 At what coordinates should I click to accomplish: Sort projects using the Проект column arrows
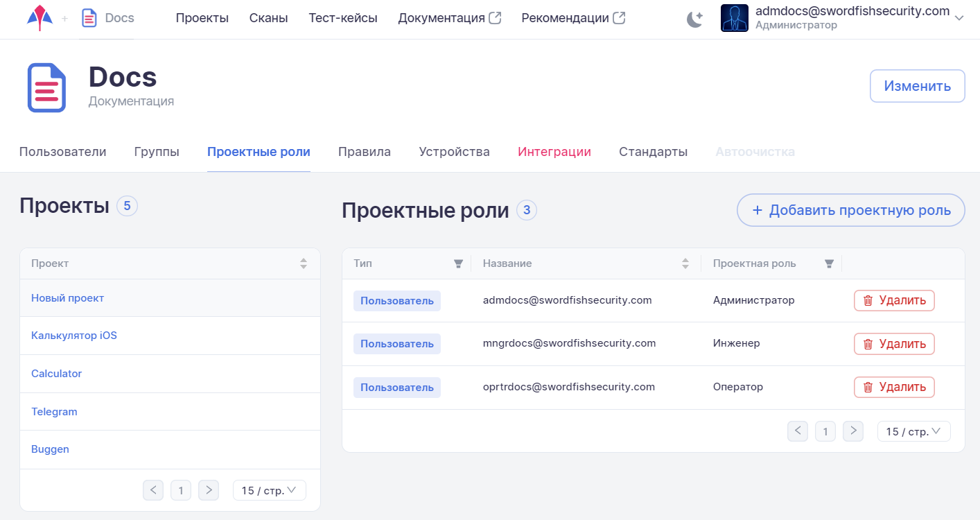click(x=303, y=263)
